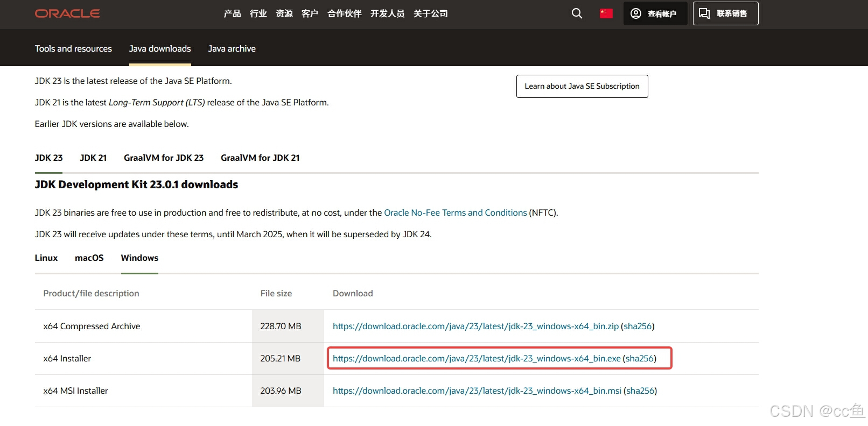Viewport: 868px width, 426px height.
Task: Click the JDK 21 Long-Term Support sentence
Action: [182, 102]
